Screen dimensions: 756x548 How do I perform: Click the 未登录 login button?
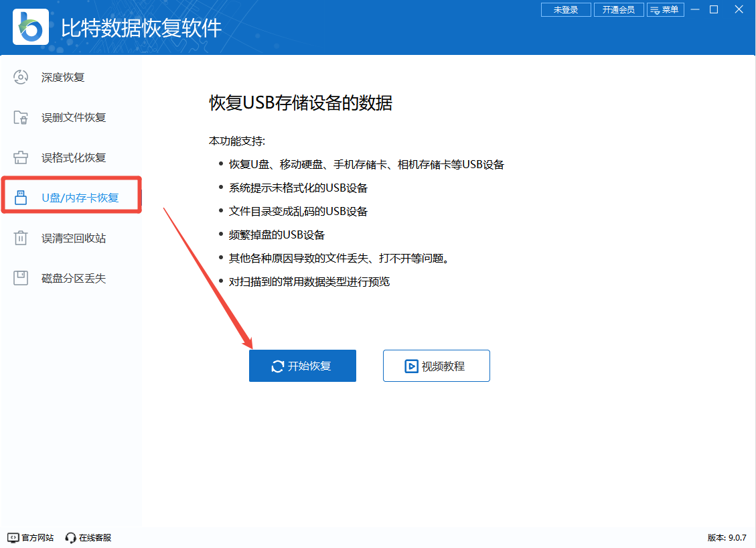click(x=566, y=9)
